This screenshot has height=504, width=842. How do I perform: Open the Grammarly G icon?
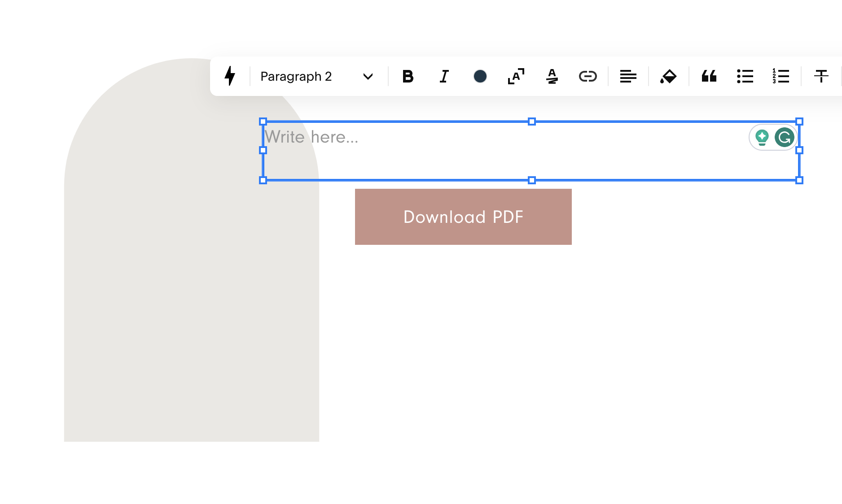pos(785,137)
